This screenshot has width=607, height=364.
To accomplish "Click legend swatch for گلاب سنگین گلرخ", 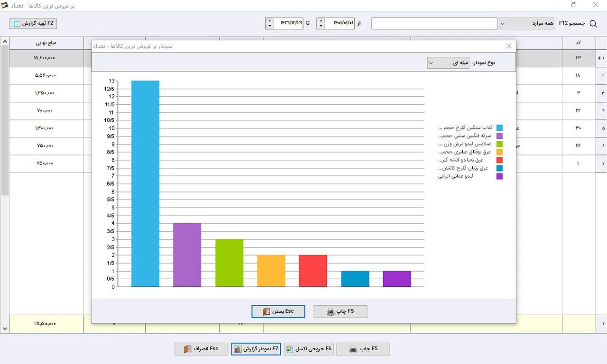I will [499, 128].
